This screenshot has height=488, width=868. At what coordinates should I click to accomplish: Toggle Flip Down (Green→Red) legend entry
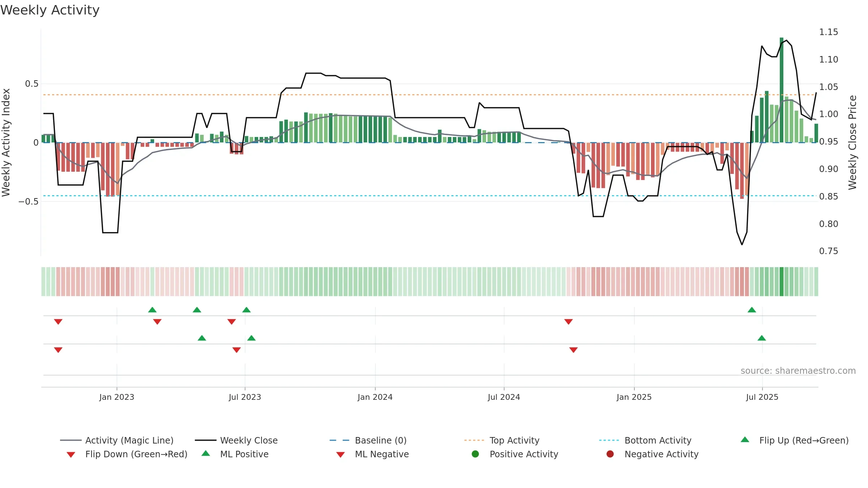127,454
